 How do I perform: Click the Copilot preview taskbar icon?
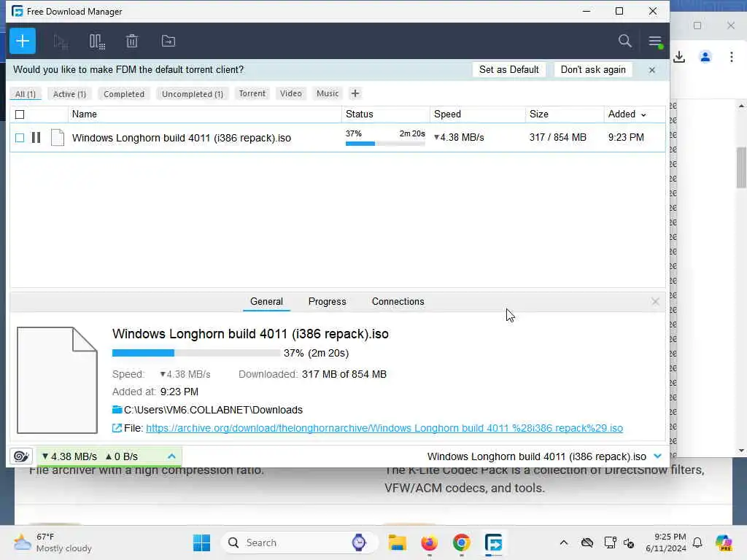pyautogui.click(x=724, y=542)
